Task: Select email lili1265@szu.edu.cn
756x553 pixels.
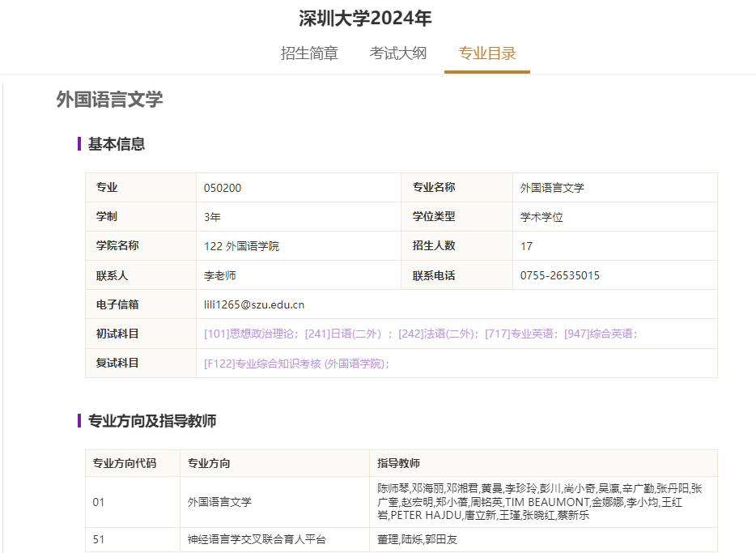Action: click(x=254, y=304)
